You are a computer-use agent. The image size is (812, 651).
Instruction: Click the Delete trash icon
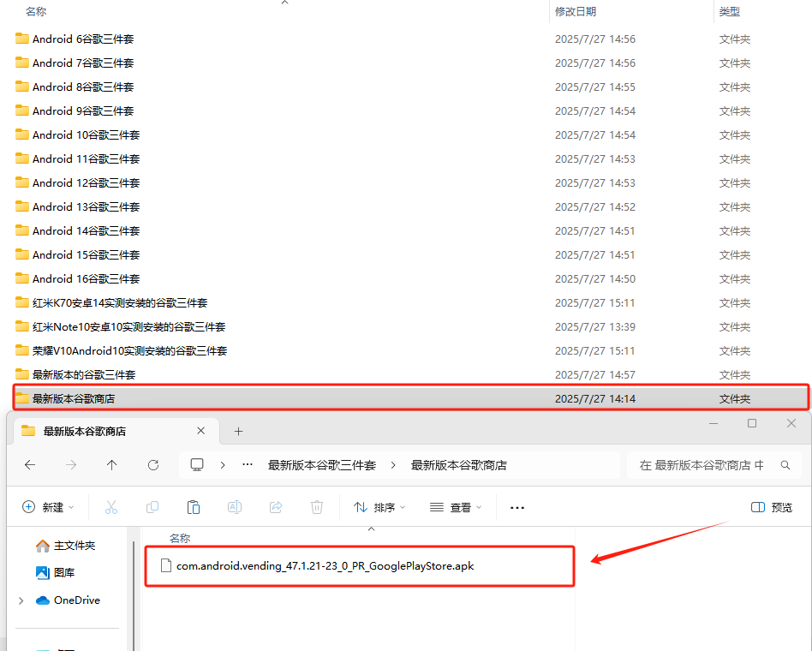317,507
